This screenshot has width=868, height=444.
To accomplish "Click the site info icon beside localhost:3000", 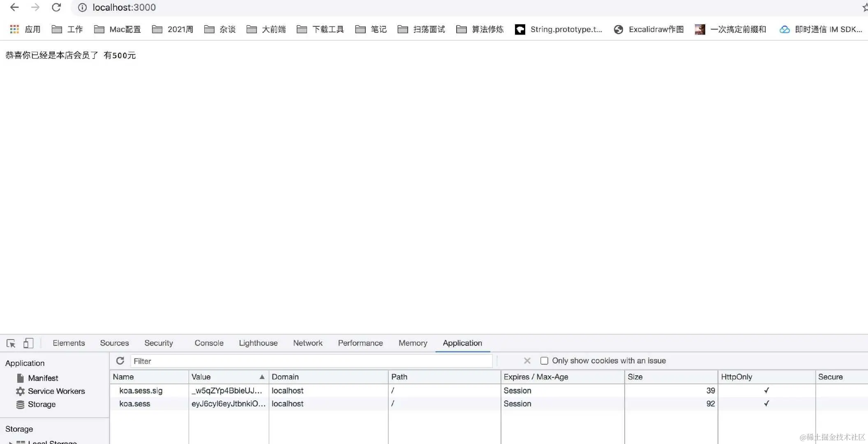I will pyautogui.click(x=83, y=7).
